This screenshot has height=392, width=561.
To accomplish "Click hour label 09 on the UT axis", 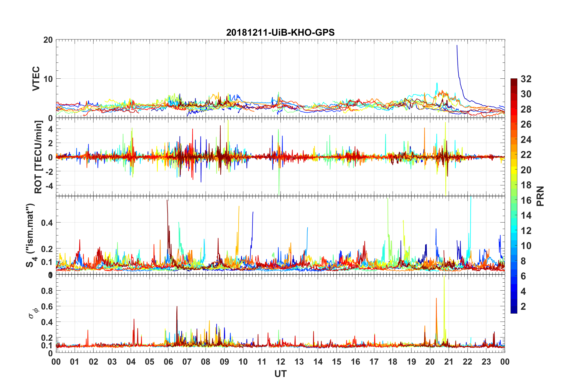I will point(224,362).
